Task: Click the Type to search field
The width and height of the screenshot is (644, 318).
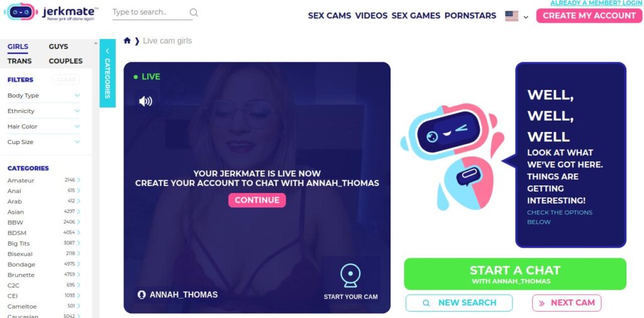Action: coord(150,13)
